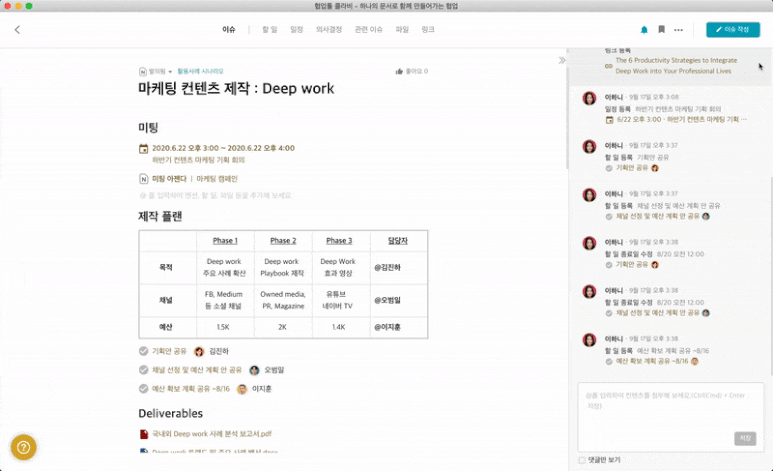This screenshot has width=773, height=471.
Task: Click the 1.4K budget cell
Action: tap(339, 327)
